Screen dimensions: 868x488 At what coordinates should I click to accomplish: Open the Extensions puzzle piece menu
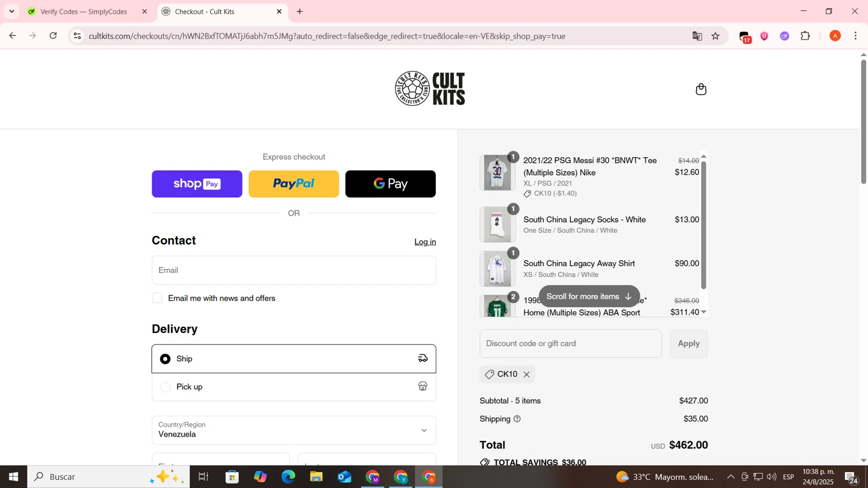806,36
